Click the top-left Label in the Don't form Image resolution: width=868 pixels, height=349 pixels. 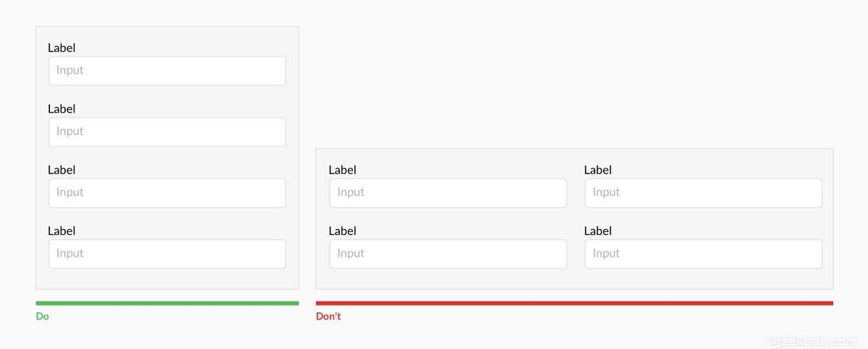[x=342, y=170]
